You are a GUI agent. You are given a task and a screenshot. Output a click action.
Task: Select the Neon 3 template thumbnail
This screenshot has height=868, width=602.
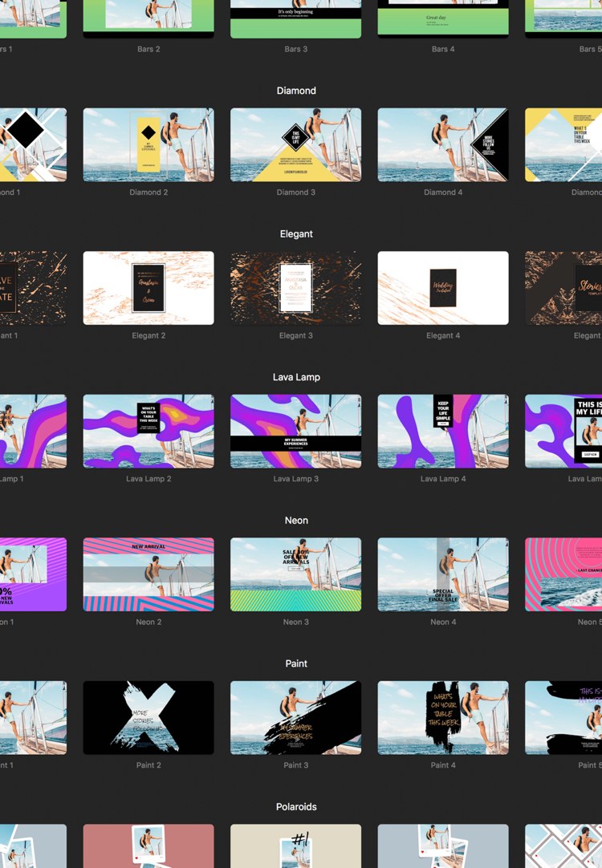tap(295, 574)
